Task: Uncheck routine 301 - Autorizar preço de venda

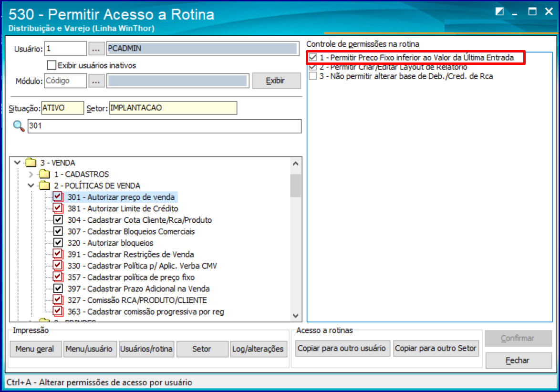Action: tap(58, 196)
